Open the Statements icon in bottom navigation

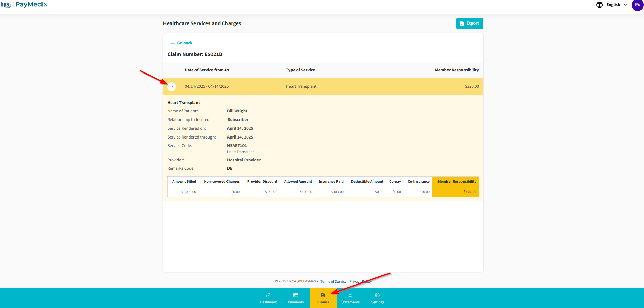click(x=350, y=295)
